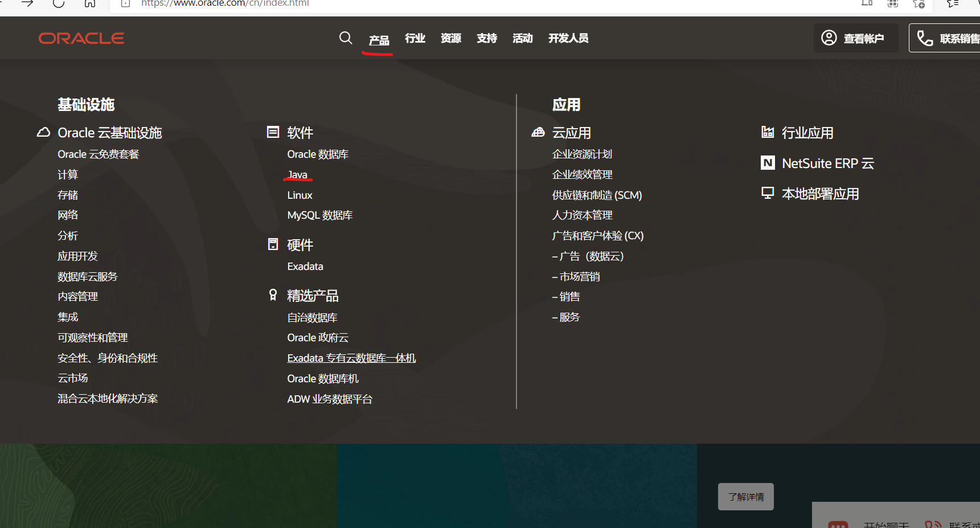Click the software icon beside 软件
The width and height of the screenshot is (980, 528).
coord(273,132)
